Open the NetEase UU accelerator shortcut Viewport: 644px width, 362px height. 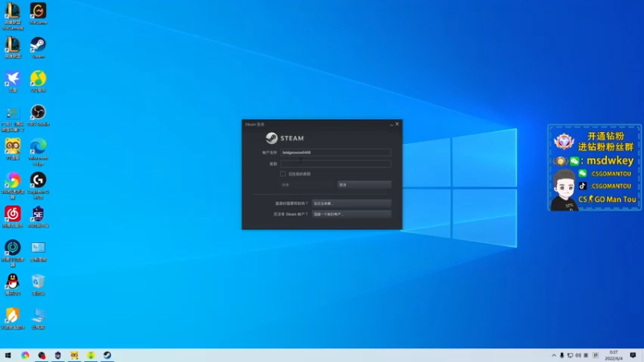click(13, 253)
